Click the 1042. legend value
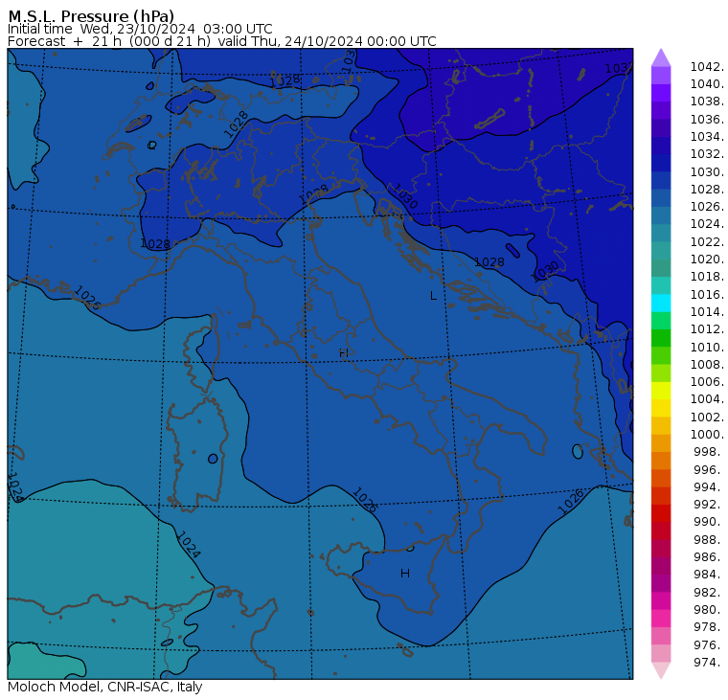The image size is (728, 700). click(x=707, y=67)
